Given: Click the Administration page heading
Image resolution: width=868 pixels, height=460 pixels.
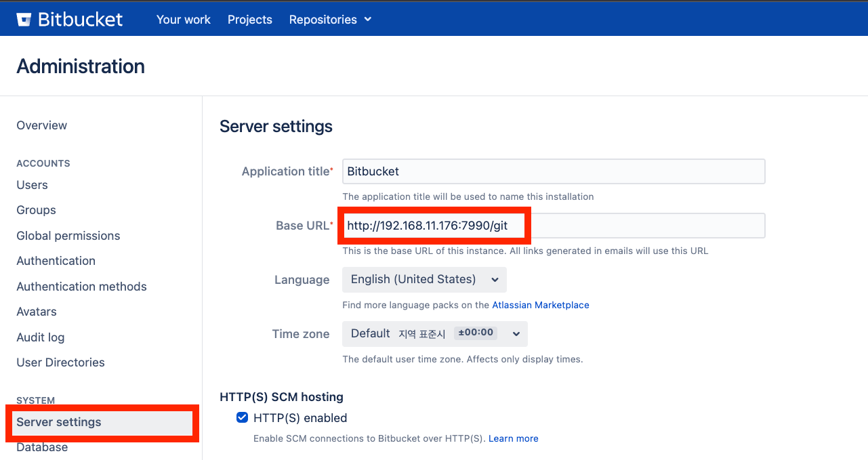Looking at the screenshot, I should (x=81, y=66).
